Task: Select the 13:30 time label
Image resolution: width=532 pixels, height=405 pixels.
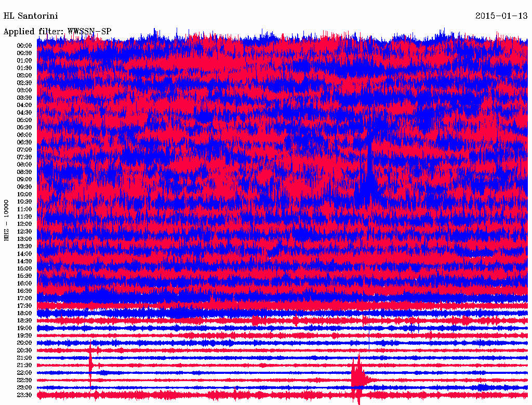Action: (24, 246)
